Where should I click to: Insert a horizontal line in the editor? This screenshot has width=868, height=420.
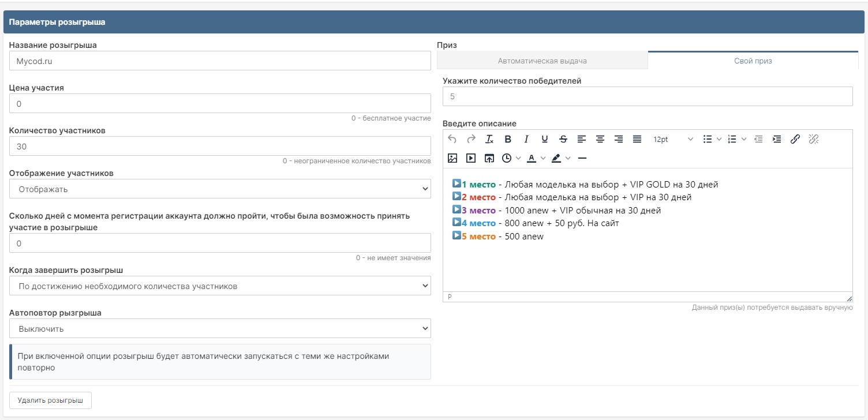click(x=582, y=158)
